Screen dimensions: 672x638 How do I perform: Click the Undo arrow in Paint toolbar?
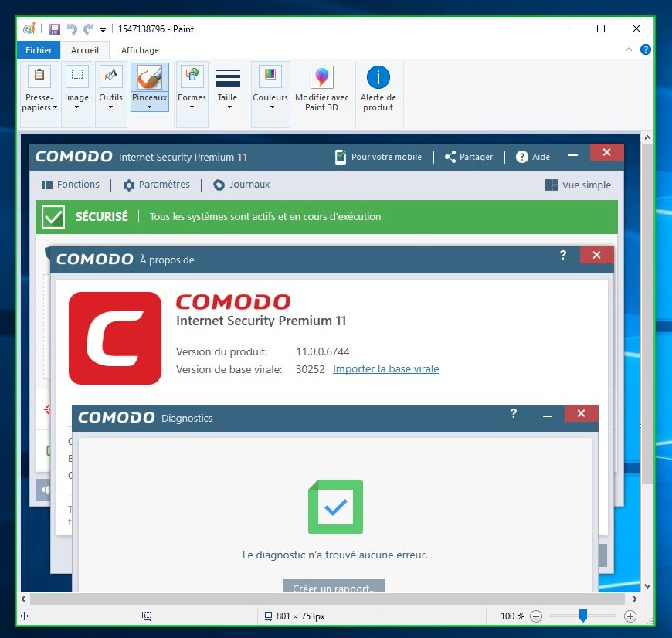(72, 29)
